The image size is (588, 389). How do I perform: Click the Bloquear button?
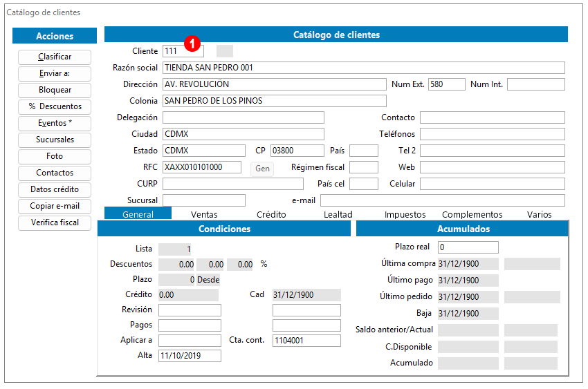[x=55, y=91]
